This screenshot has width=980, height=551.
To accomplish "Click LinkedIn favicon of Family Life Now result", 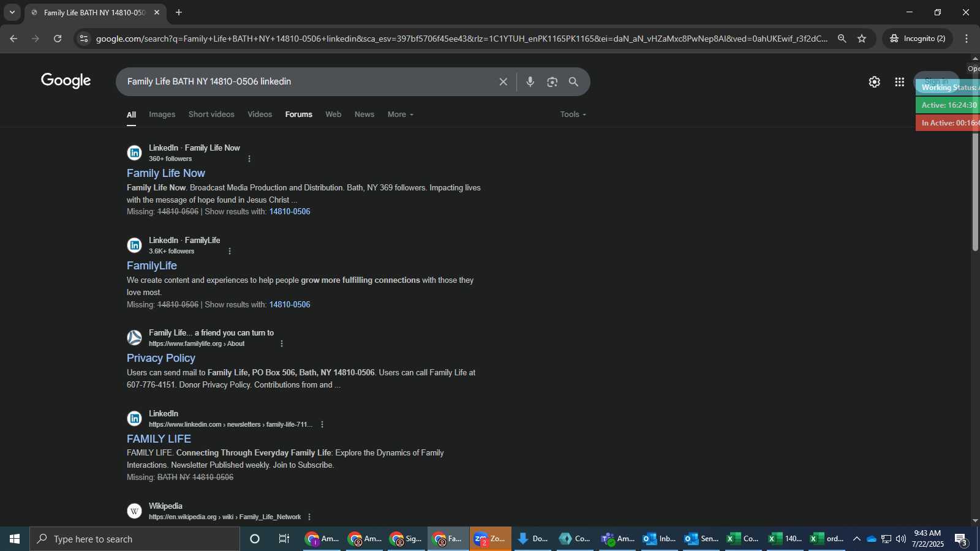I will (134, 153).
